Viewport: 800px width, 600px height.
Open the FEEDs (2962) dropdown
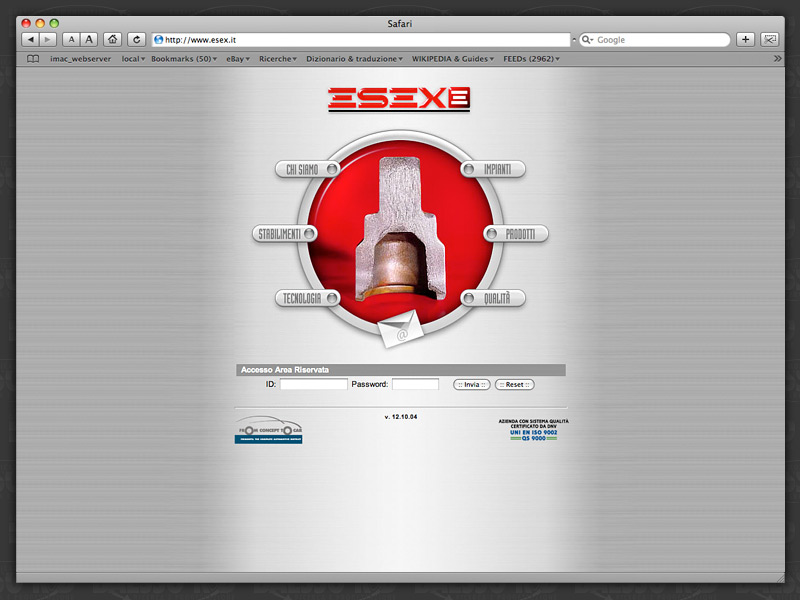(x=532, y=59)
